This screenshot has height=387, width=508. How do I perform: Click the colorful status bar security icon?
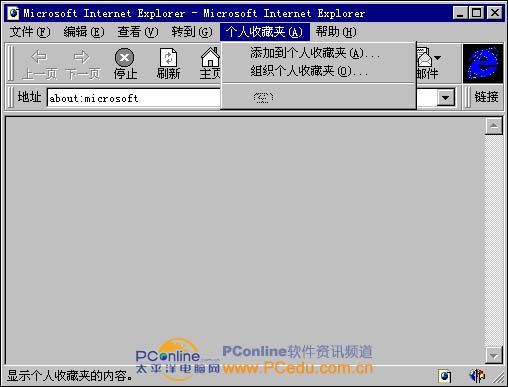(x=477, y=376)
